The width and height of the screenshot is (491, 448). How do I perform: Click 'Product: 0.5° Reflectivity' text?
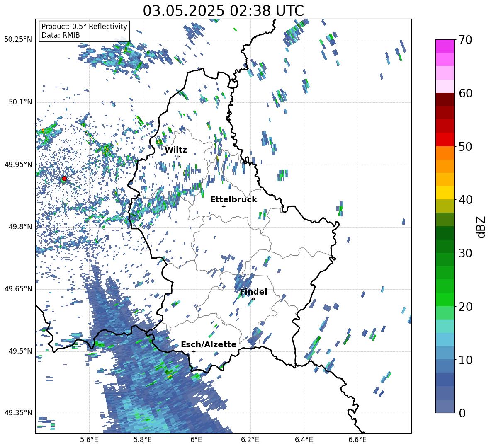click(x=84, y=26)
